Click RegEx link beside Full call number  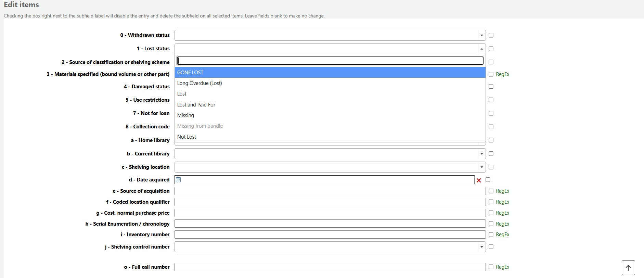[502, 267]
